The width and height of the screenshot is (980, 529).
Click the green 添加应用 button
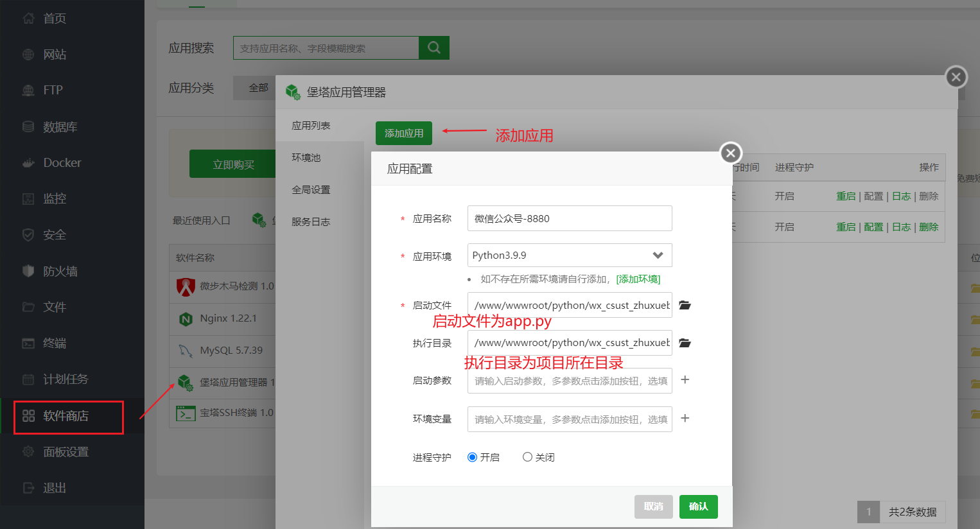(x=404, y=133)
